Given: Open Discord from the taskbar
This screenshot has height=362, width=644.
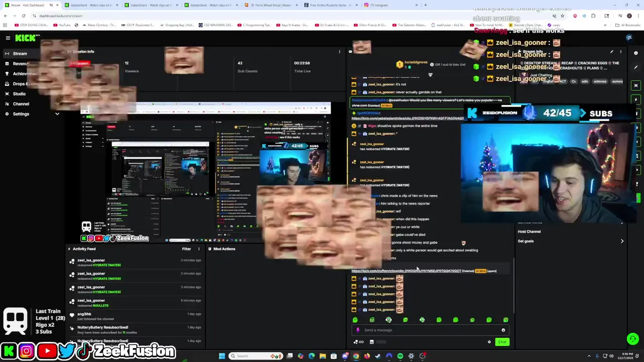Looking at the screenshot, I should (x=345, y=356).
